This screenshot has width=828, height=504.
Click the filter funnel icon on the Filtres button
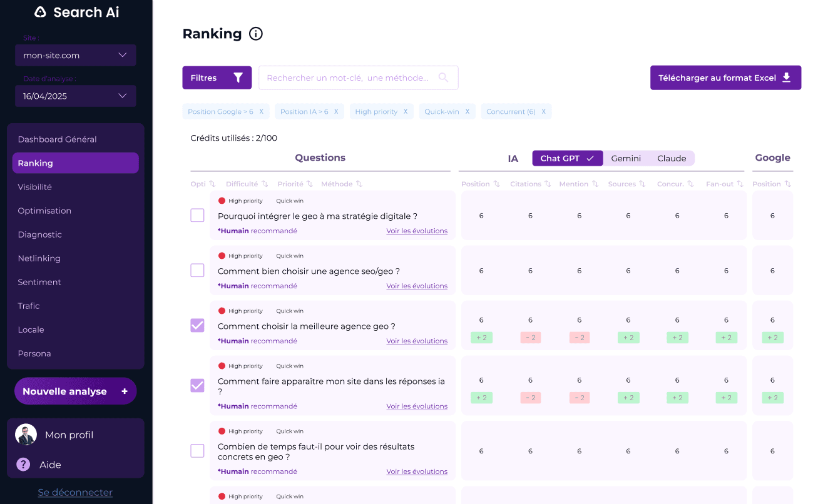tap(237, 78)
